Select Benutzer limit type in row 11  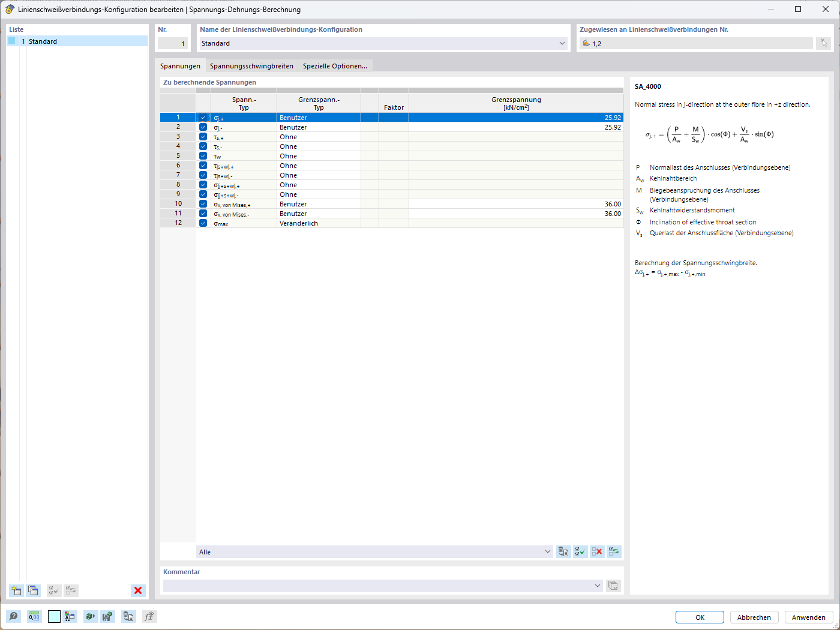[319, 214]
